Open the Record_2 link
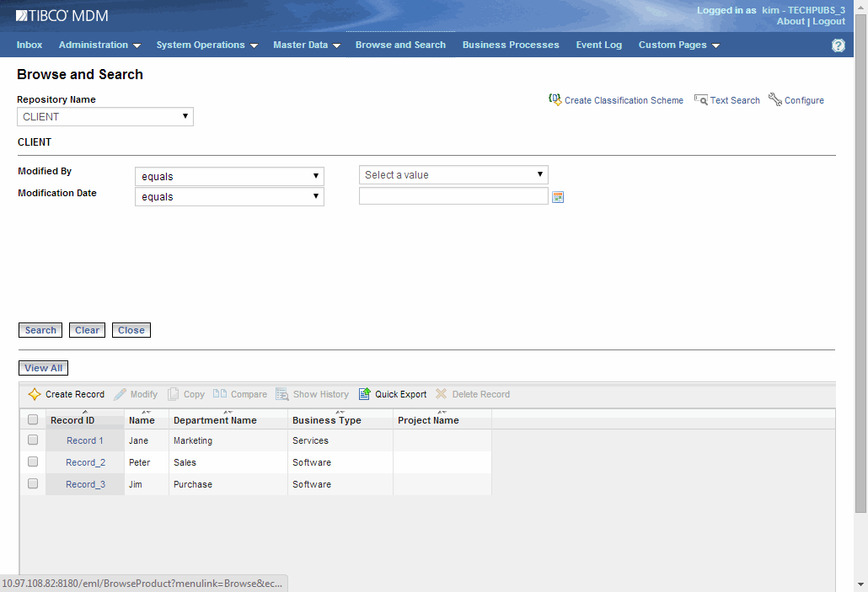This screenshot has width=868, height=592. [85, 462]
